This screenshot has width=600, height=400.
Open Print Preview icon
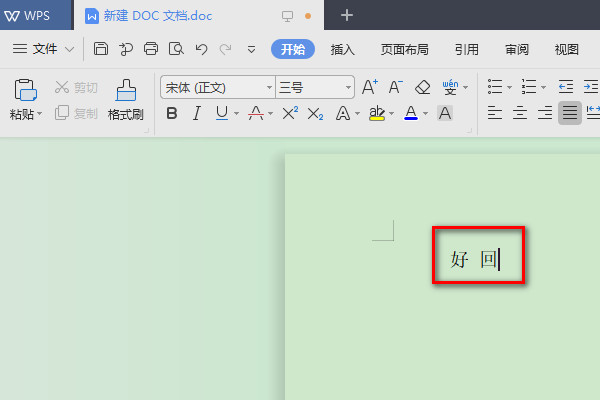(176, 49)
